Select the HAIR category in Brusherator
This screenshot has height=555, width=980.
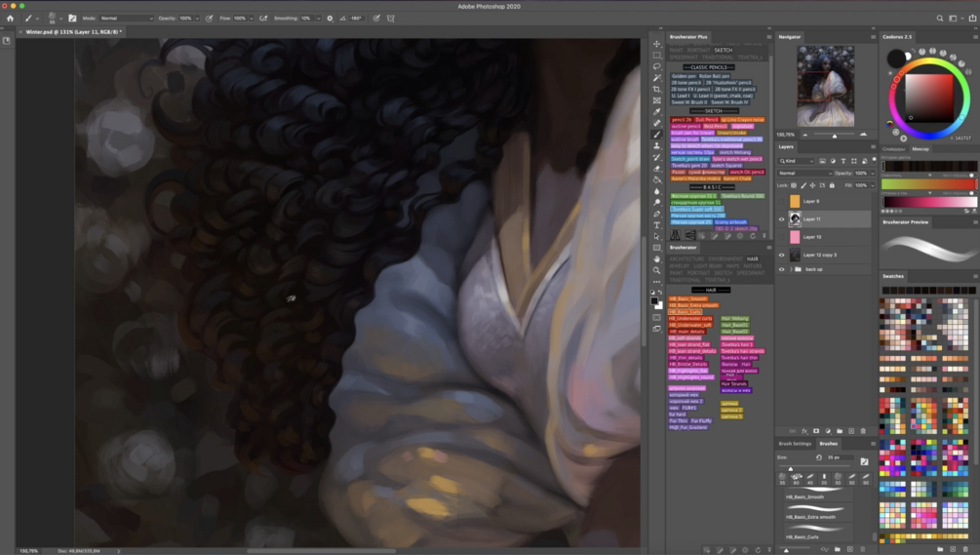752,258
